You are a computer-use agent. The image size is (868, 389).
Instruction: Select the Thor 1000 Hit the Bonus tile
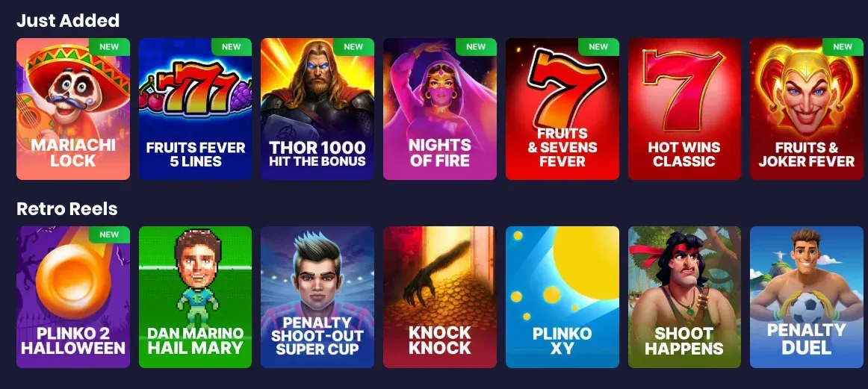[x=317, y=109]
